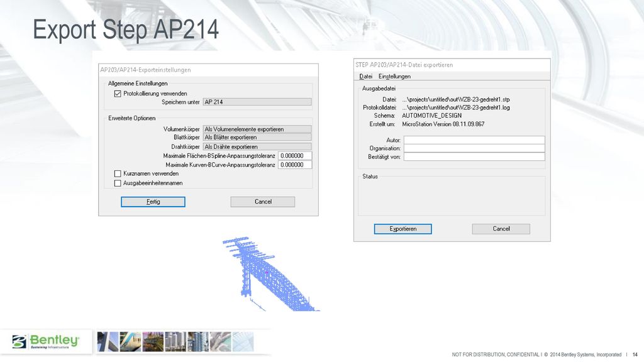This screenshot has height=362, width=644.
Task: Click the VZB-23-gedreht1.log protocol path
Action: click(455, 107)
